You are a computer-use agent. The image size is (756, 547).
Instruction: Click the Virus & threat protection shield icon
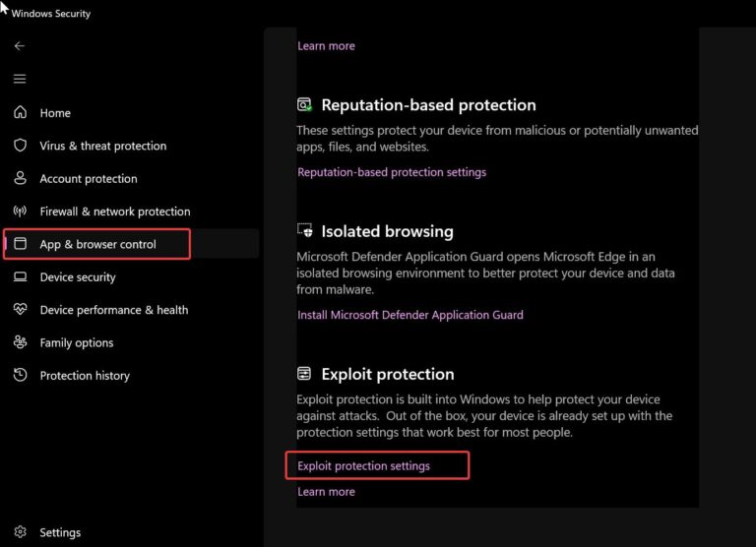click(x=20, y=146)
